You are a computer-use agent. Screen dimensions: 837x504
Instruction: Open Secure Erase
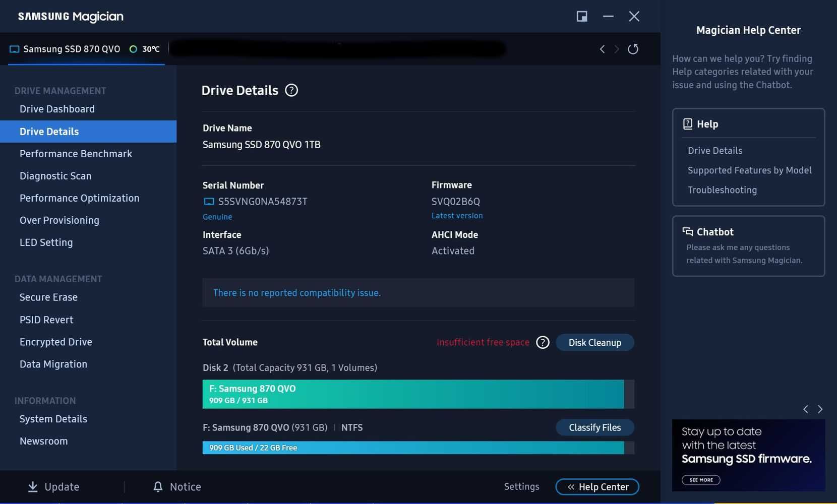[48, 297]
